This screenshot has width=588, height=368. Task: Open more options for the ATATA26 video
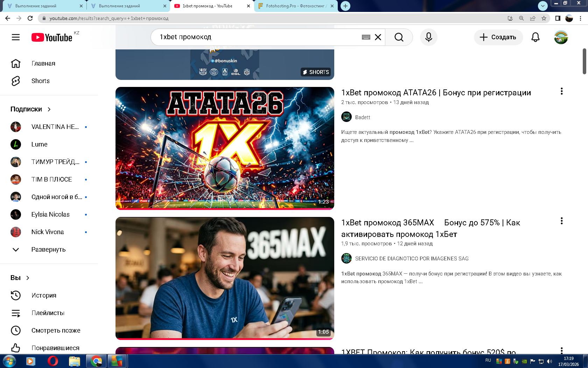coord(562,91)
